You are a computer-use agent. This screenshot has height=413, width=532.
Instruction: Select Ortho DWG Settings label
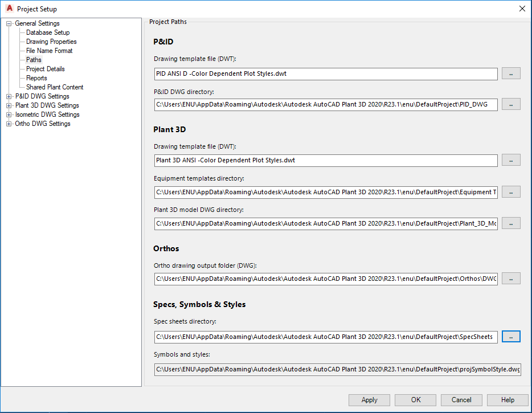pos(42,124)
